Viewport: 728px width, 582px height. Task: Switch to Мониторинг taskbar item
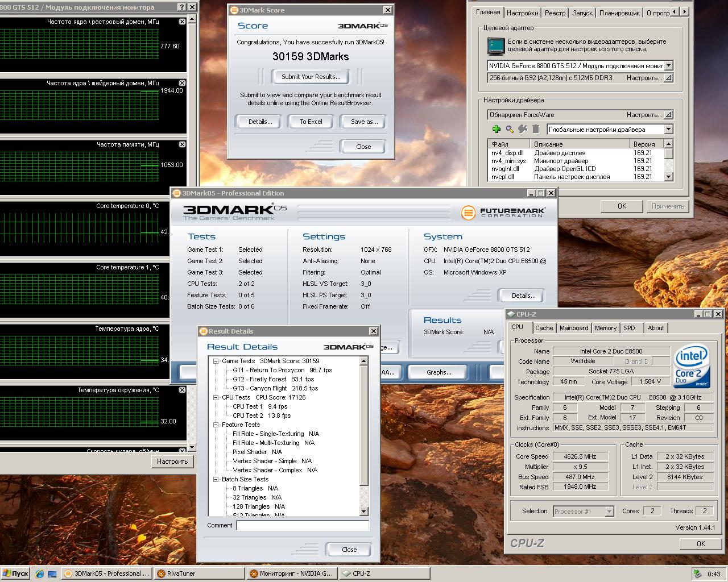coord(292,573)
